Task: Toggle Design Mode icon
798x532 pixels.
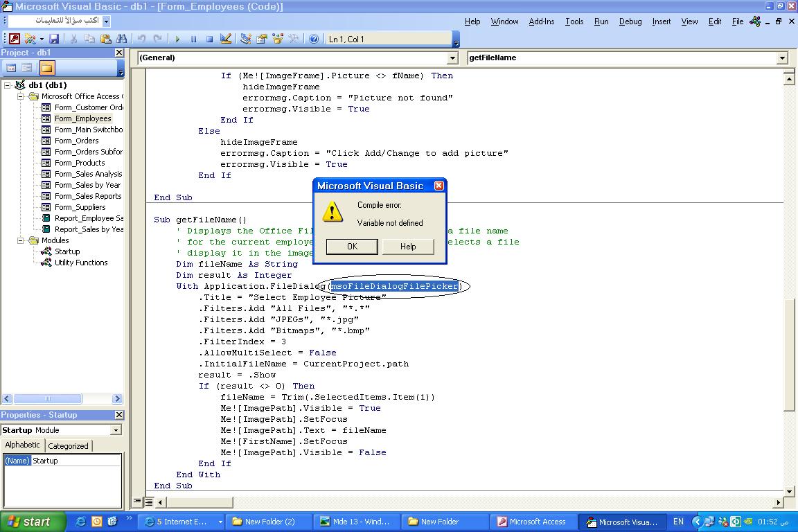Action: (225, 39)
